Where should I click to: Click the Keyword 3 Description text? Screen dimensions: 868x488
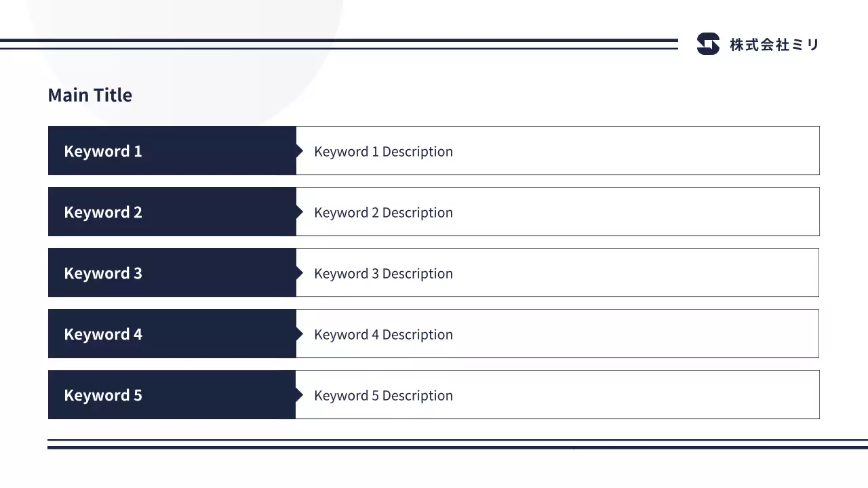[x=383, y=273]
